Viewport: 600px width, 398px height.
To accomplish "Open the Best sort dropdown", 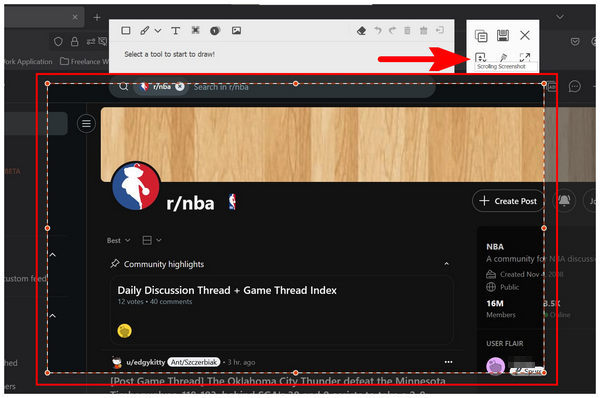I will tap(118, 240).
